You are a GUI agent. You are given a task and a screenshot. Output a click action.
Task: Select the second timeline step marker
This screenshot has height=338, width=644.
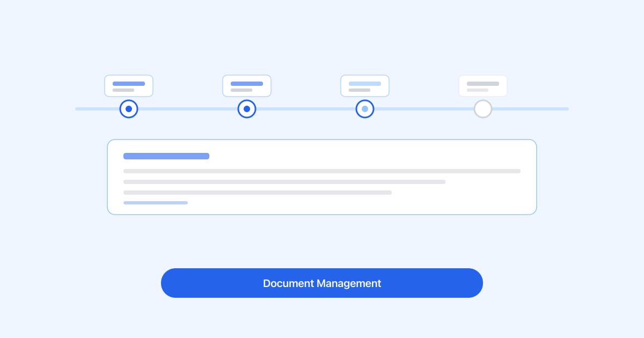point(247,109)
